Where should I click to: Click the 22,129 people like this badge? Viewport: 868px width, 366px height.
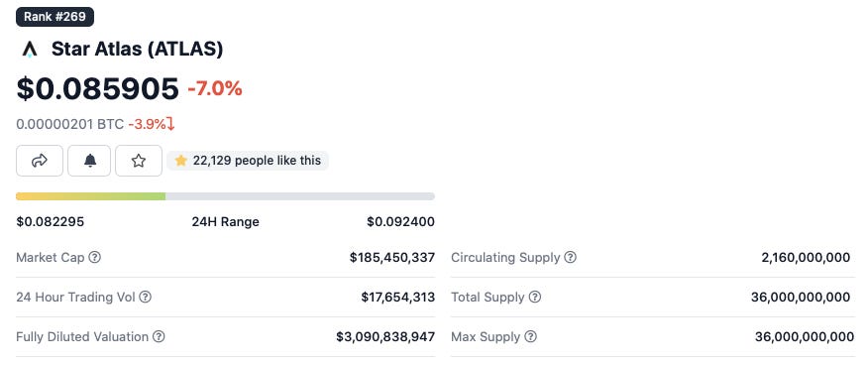click(248, 161)
